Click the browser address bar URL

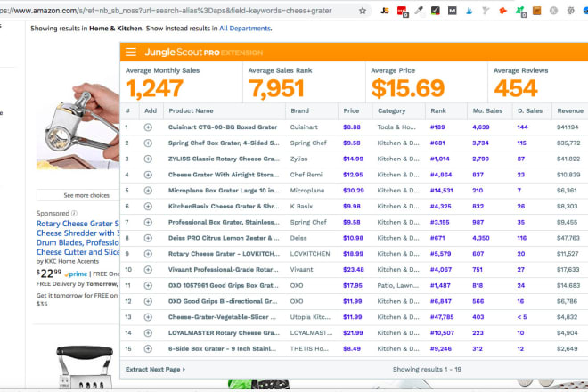[x=167, y=11]
